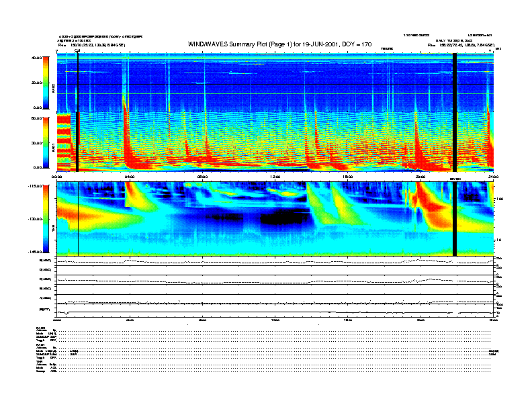This screenshot has width=532, height=411.
Task: Click the -145.00 TNR scale label
Action: (36, 252)
